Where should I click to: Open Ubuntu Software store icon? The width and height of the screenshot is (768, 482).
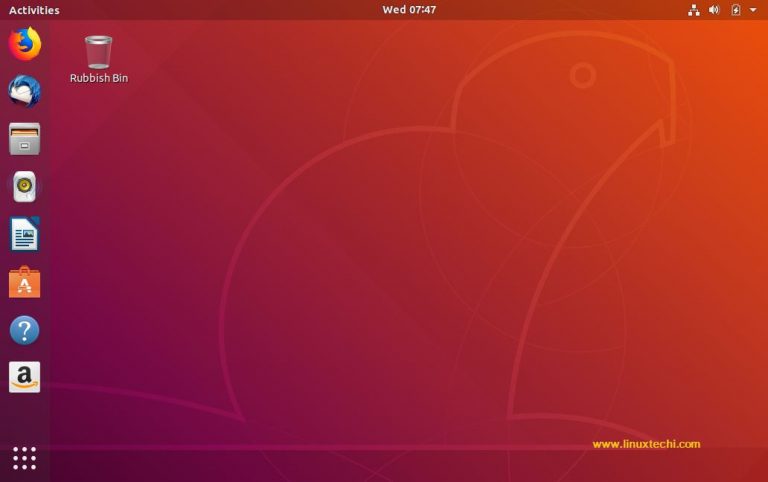point(24,282)
